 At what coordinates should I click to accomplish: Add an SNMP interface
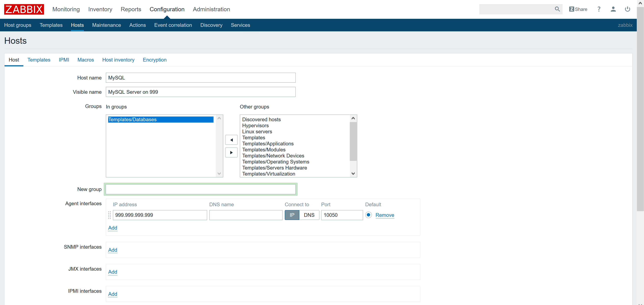click(113, 250)
